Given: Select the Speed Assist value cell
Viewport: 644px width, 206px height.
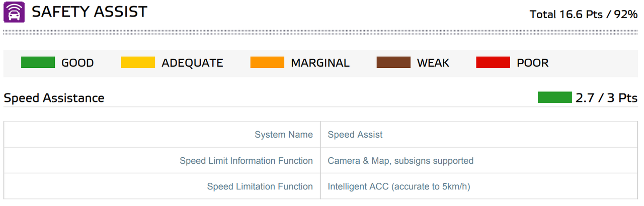Looking at the screenshot, I should coord(355,135).
